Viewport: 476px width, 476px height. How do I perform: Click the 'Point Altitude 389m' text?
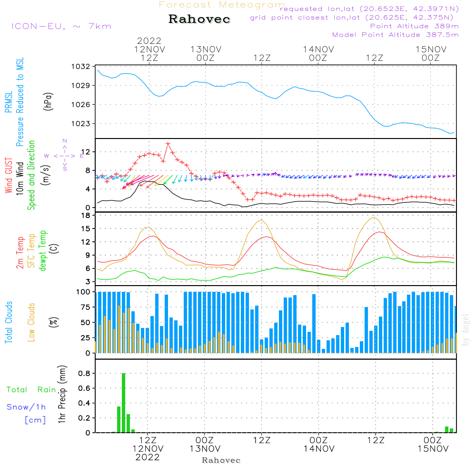(415, 26)
